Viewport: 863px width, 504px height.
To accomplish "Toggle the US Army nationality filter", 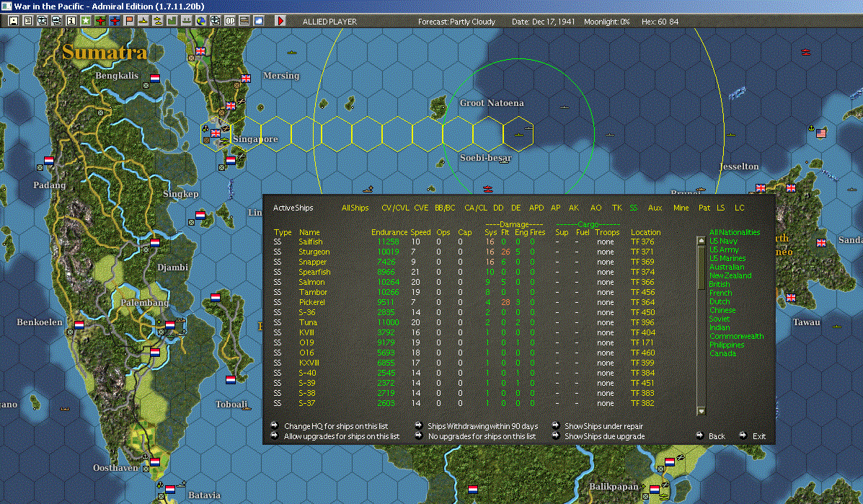I will click(724, 249).
